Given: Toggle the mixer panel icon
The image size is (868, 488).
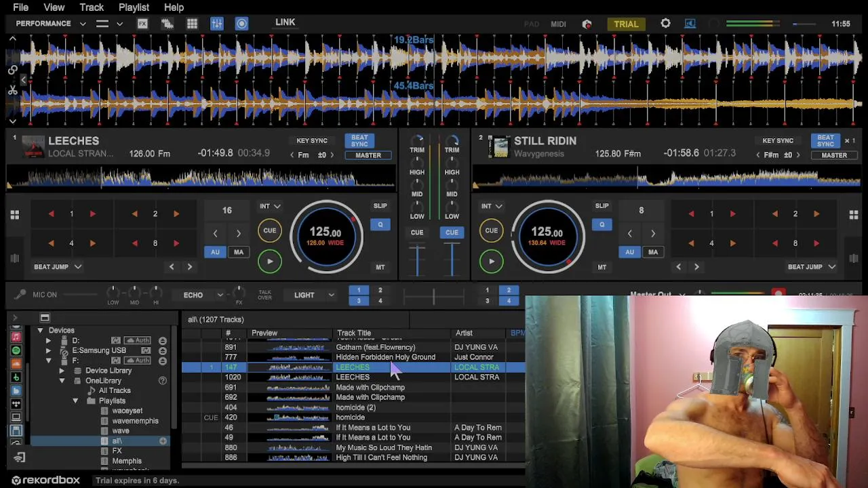Looking at the screenshot, I should coord(217,24).
